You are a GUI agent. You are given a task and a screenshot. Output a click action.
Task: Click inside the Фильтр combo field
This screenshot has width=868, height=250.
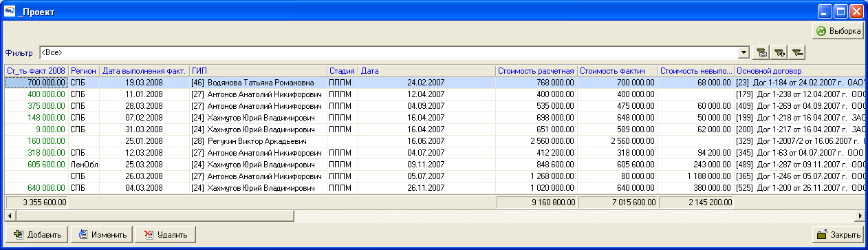click(389, 52)
